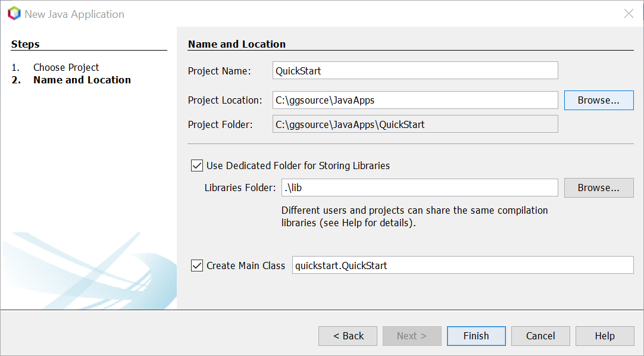Click the Project Folder path field
Viewport: 644px width, 356px height.
click(x=415, y=124)
